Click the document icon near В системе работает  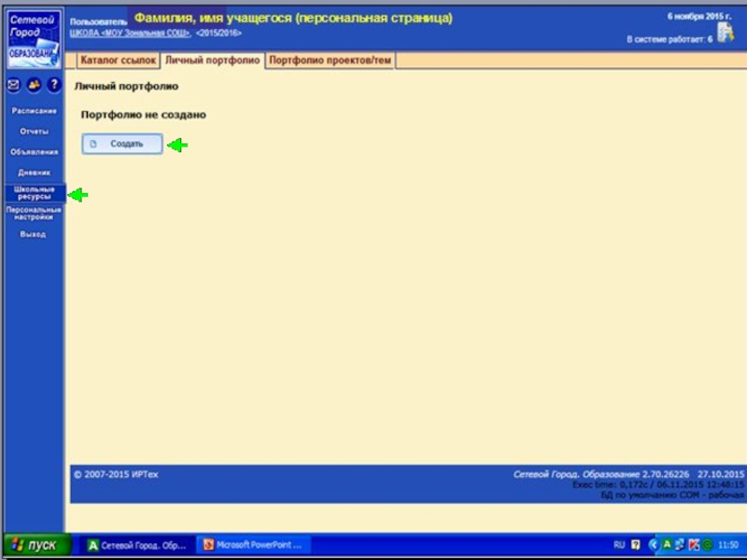(726, 33)
